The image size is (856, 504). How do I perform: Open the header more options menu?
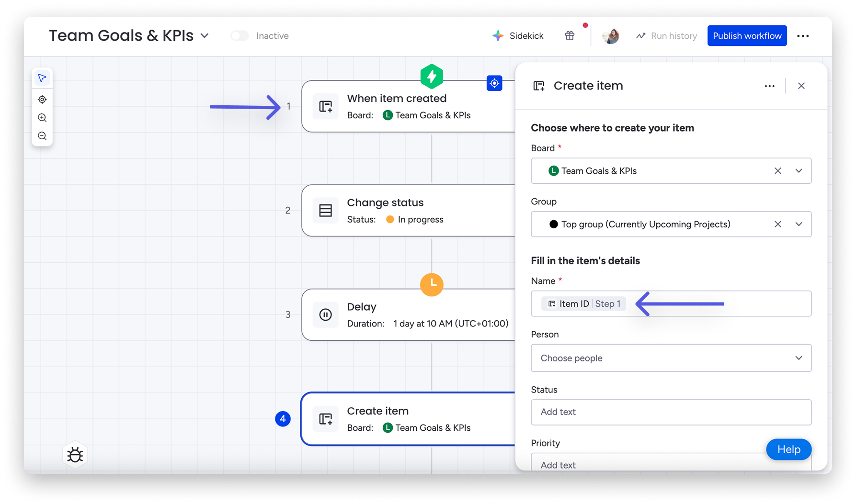click(803, 36)
